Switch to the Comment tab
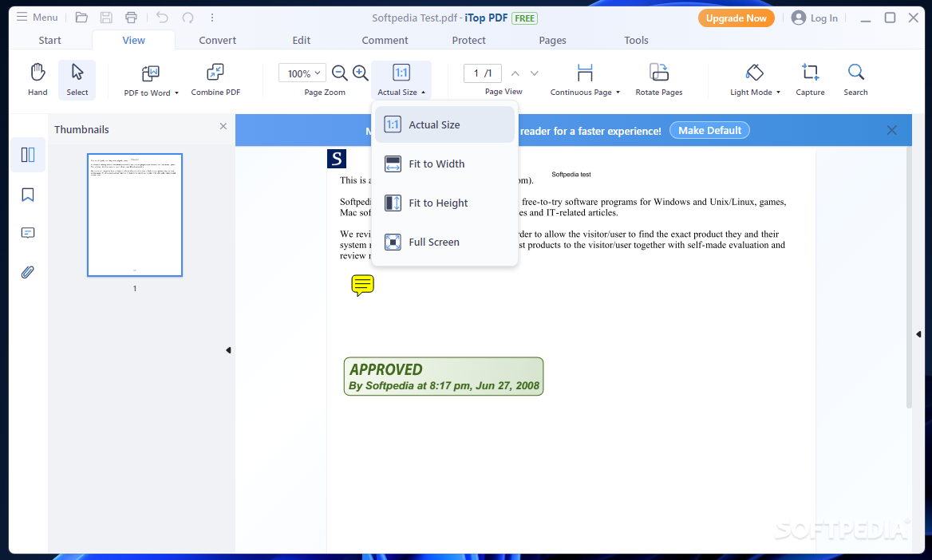932x560 pixels. (385, 40)
